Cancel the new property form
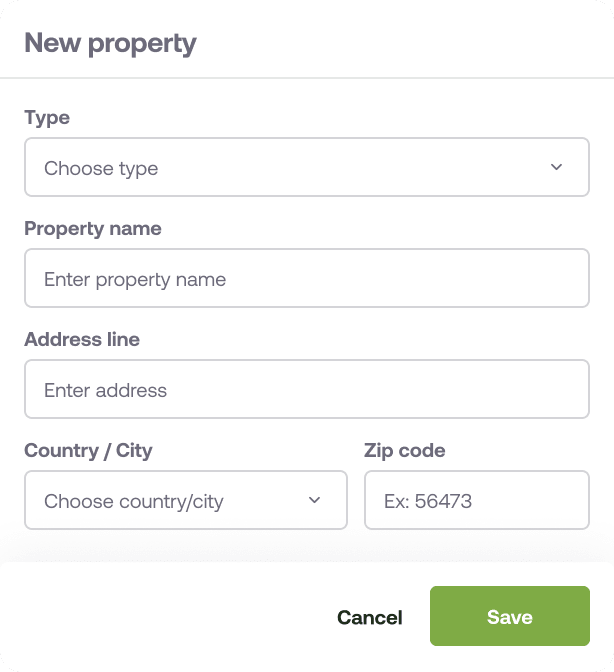The height and width of the screenshot is (672, 614). 369,617
